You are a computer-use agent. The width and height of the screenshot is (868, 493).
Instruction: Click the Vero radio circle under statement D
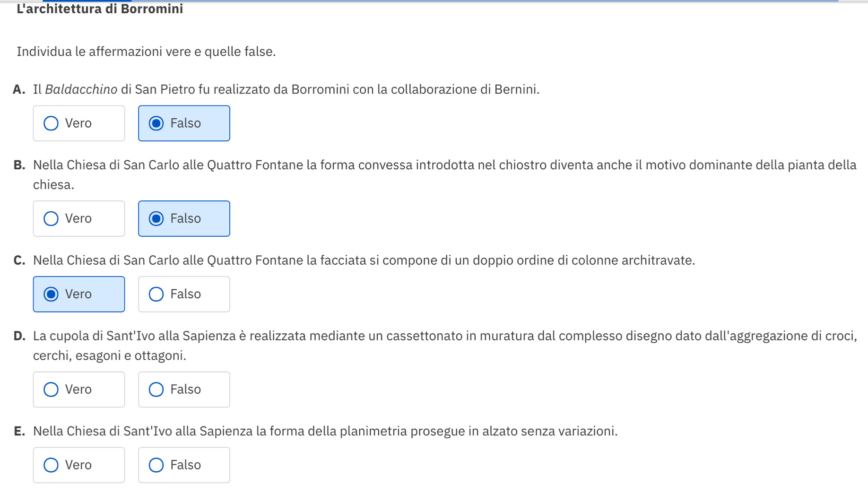51,389
